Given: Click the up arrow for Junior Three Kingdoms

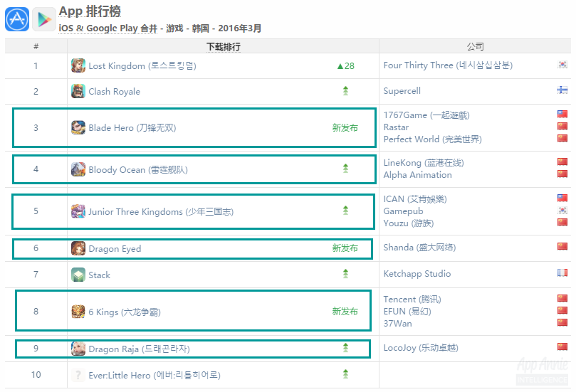Looking at the screenshot, I should click(x=345, y=211).
